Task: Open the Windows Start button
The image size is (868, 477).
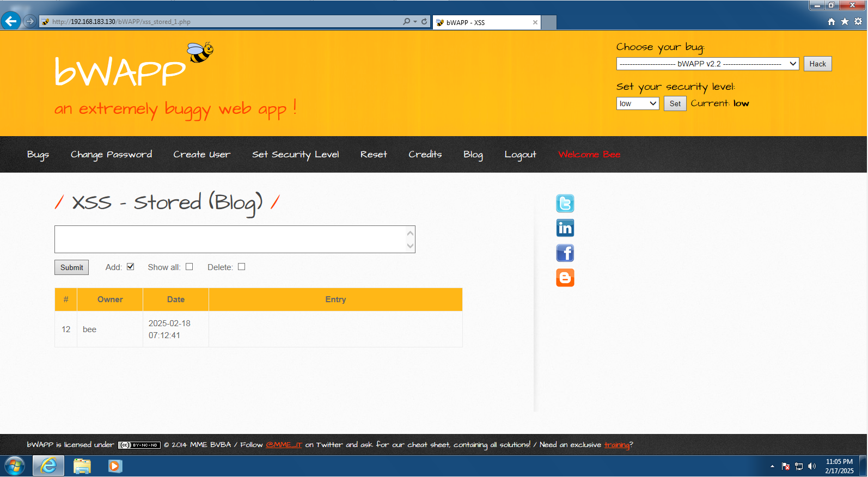Action: (x=15, y=466)
